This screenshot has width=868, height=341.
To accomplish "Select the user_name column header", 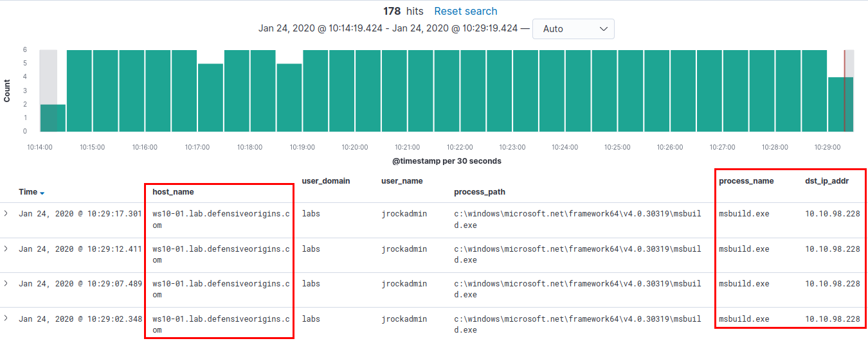I will (x=402, y=180).
